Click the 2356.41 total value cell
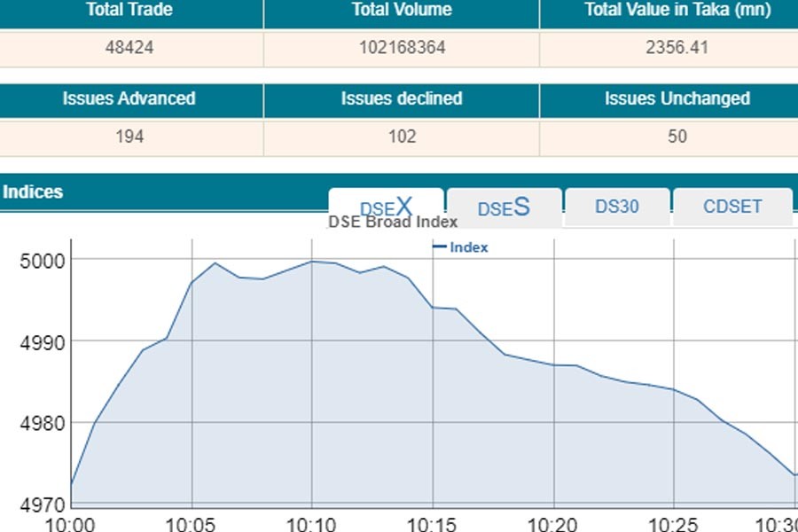 677,48
